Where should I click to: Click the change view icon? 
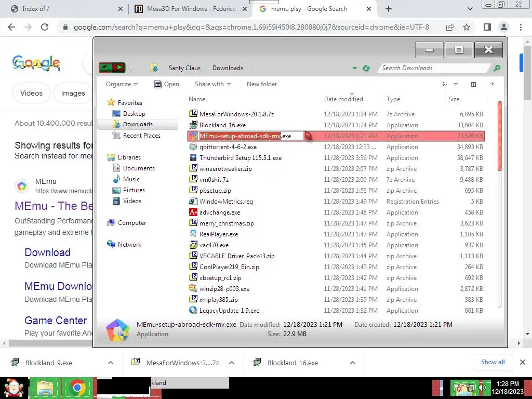(x=445, y=84)
